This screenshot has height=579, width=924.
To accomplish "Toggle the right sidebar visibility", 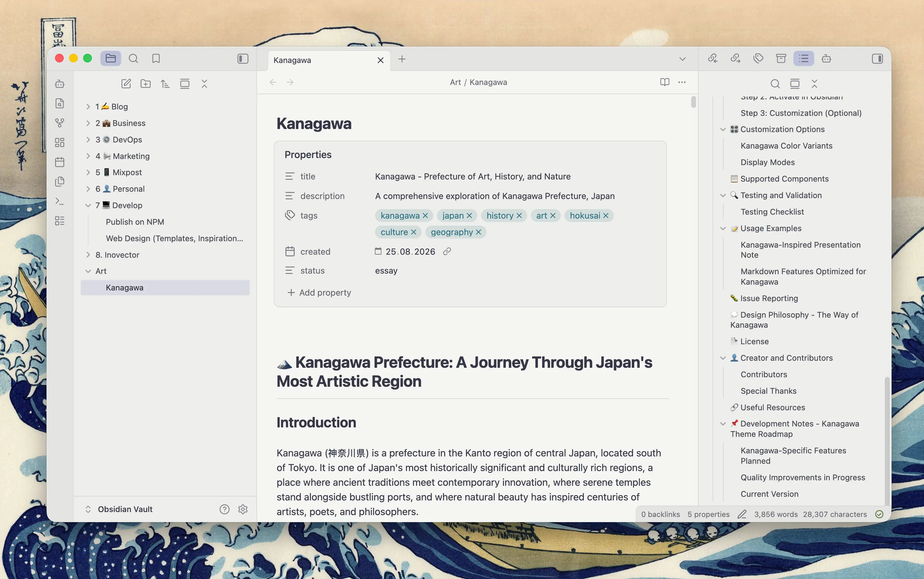I will (877, 59).
